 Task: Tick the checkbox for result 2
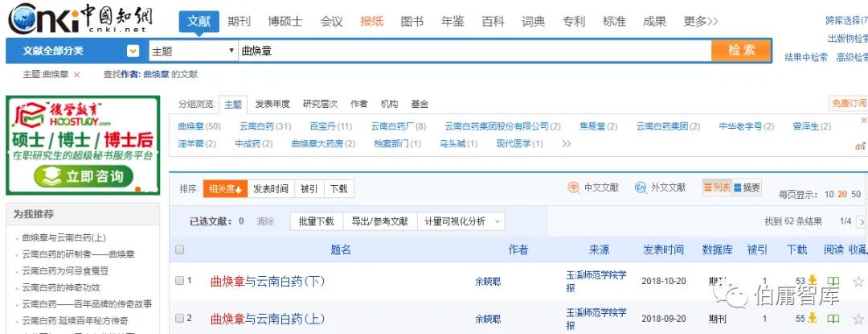179,318
